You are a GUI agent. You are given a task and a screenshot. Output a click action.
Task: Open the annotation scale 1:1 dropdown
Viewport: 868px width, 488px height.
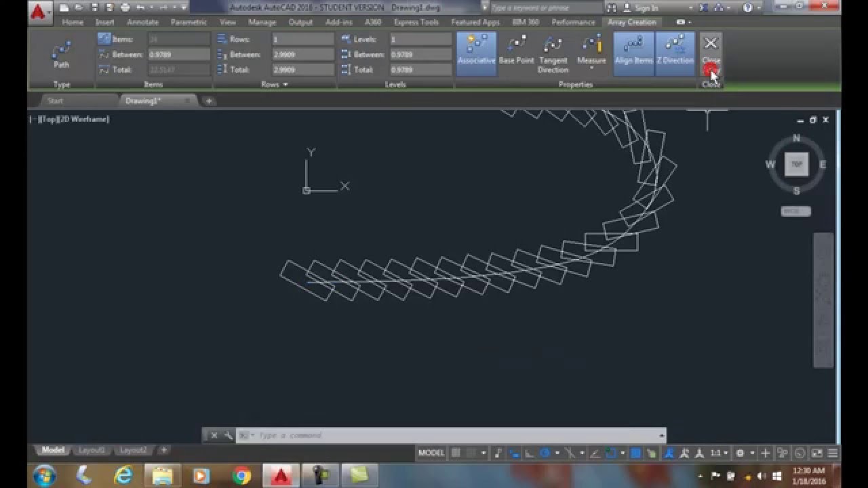(719, 453)
